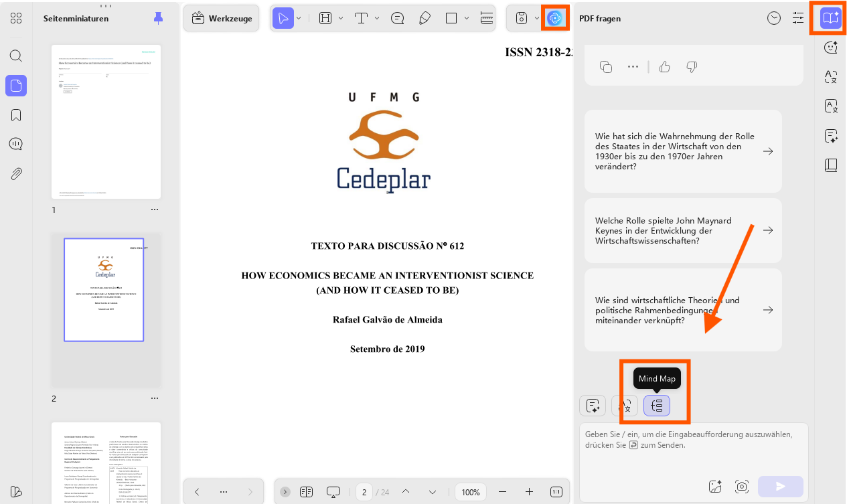Viewport: 847px width, 504px height.
Task: Select page 3 thumbnail
Action: point(106,463)
